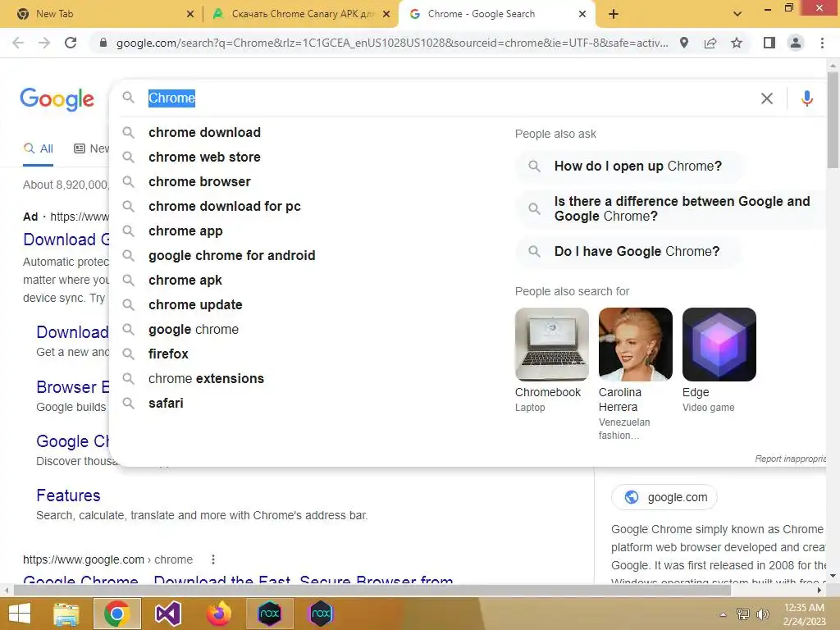Open the Carolina Herrera thumbnail
Screen dimensions: 840x630
[636, 345]
